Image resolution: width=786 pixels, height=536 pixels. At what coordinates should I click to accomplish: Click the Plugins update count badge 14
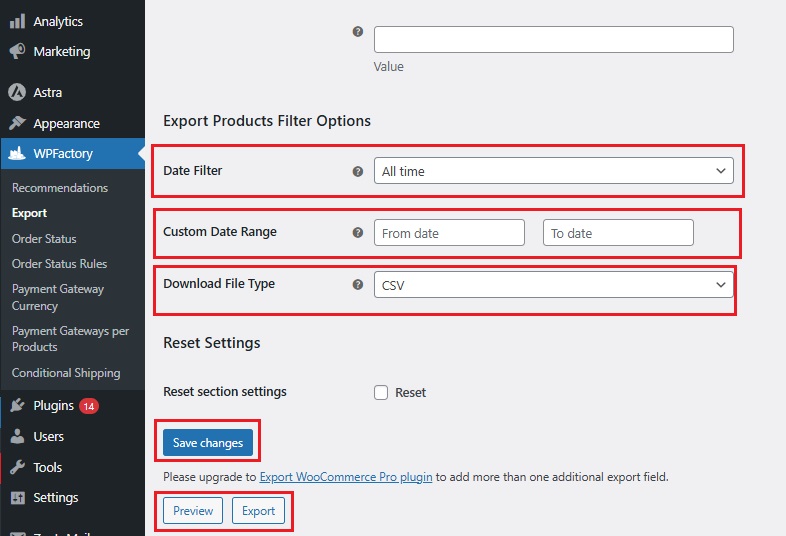click(x=89, y=406)
